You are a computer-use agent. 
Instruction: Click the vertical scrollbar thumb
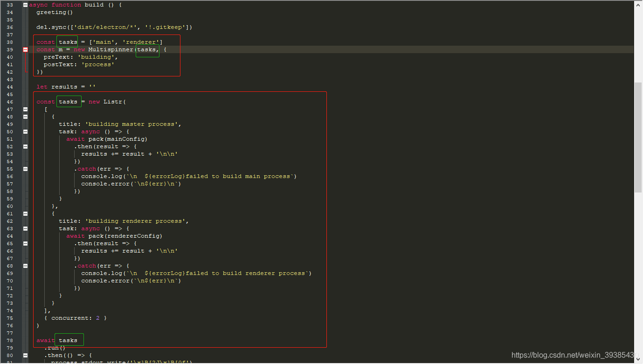638,137
